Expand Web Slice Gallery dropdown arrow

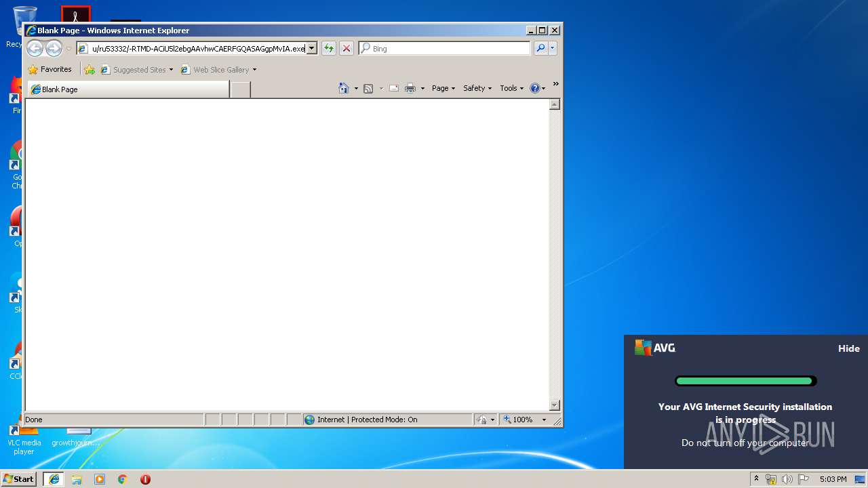click(x=254, y=69)
